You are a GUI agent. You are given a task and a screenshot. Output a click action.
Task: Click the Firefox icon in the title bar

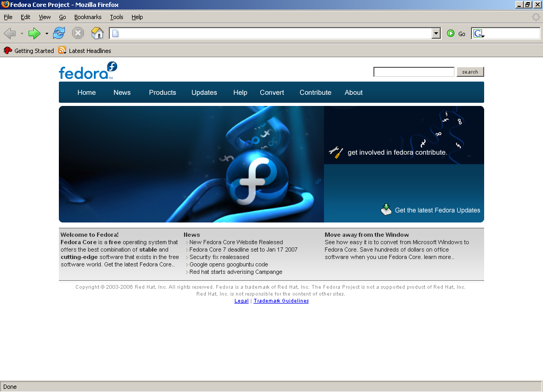[x=5, y=4]
